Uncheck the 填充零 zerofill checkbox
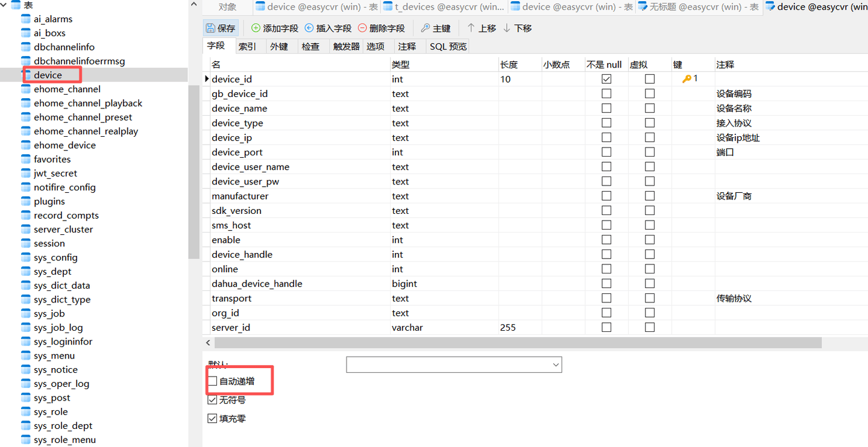 click(212, 419)
